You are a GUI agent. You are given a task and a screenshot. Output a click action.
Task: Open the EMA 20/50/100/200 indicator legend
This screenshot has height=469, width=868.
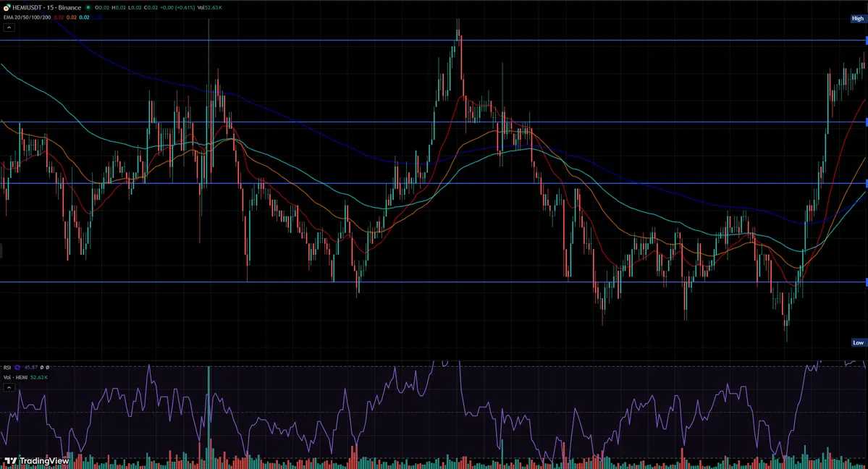click(27, 17)
